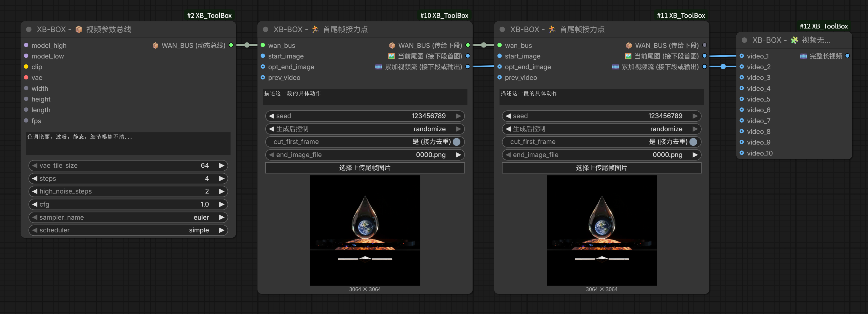Click the #10 XB_ToolBox badge
Screen dimensions: 868x314
[x=444, y=15]
